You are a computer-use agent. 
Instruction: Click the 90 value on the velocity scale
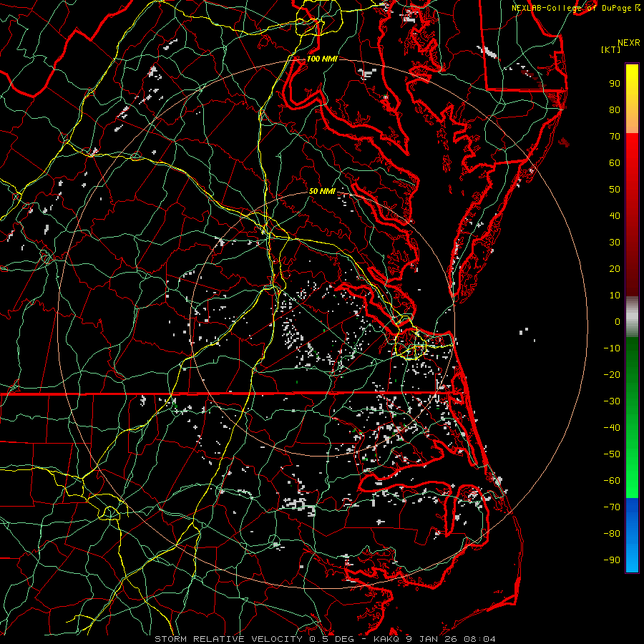click(615, 84)
